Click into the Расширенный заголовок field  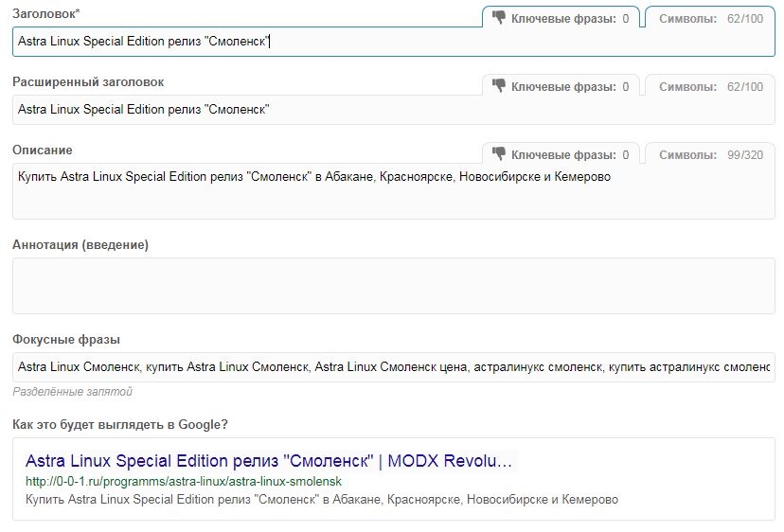coord(394,110)
